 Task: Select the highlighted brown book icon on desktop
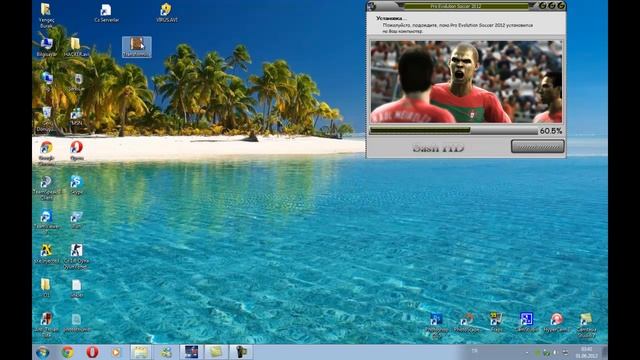click(137, 47)
